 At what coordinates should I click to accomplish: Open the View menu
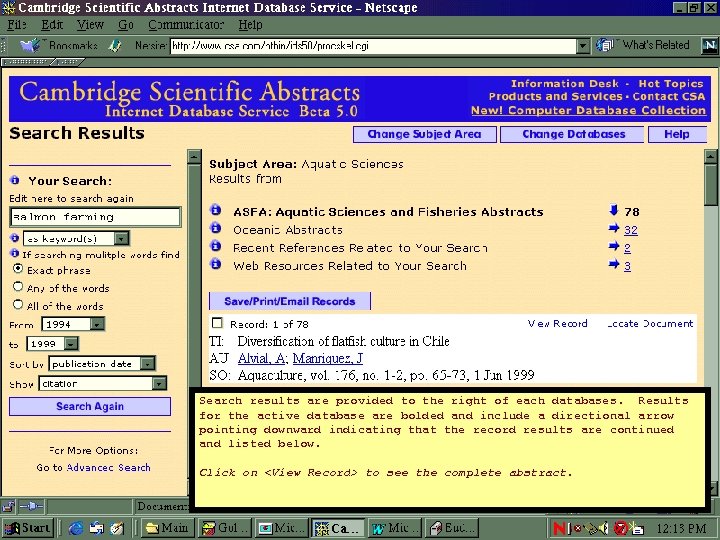[90, 25]
